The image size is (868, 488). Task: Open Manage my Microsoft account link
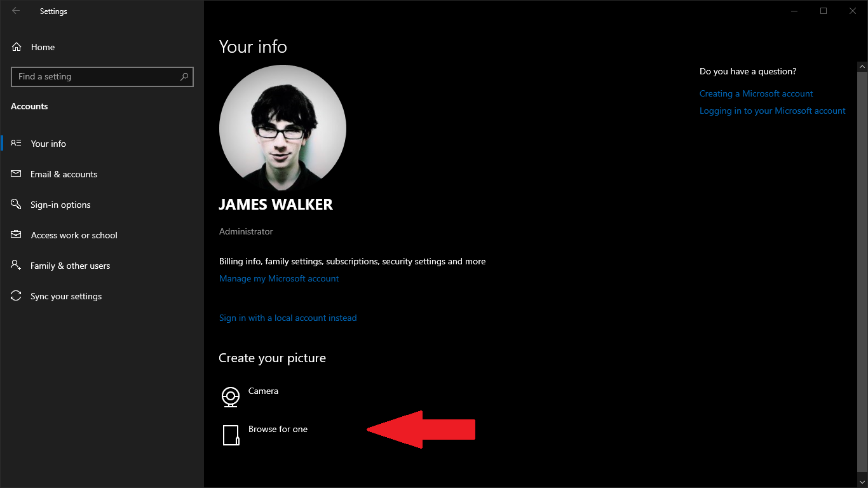click(279, 278)
